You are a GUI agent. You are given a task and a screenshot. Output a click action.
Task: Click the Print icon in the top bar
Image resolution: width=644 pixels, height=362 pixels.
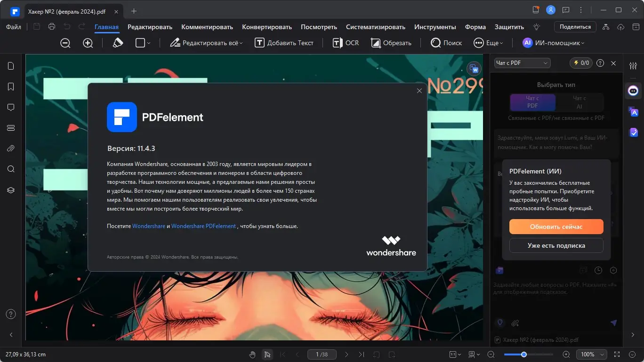tap(52, 27)
